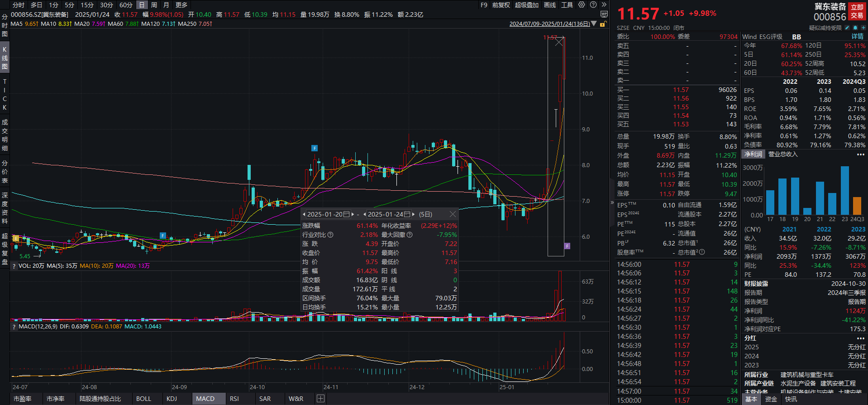The width and height of the screenshot is (868, 405).
Task: Switch to 资金 bottom panel tab
Action: (x=771, y=399)
